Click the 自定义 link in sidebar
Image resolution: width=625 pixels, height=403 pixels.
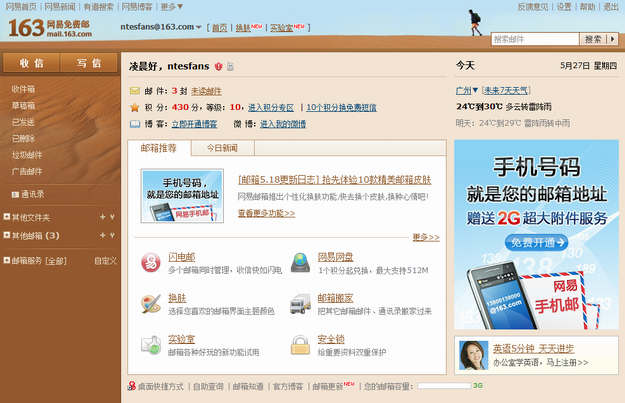tap(105, 261)
